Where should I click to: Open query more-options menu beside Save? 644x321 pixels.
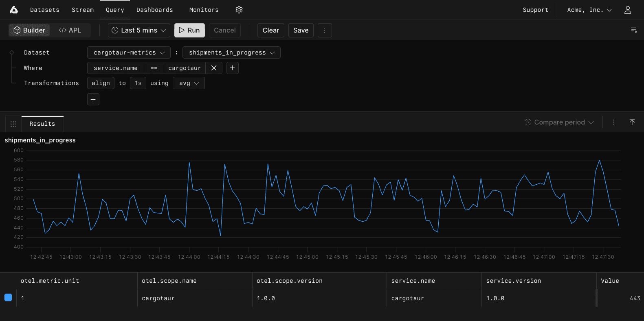[325, 30]
